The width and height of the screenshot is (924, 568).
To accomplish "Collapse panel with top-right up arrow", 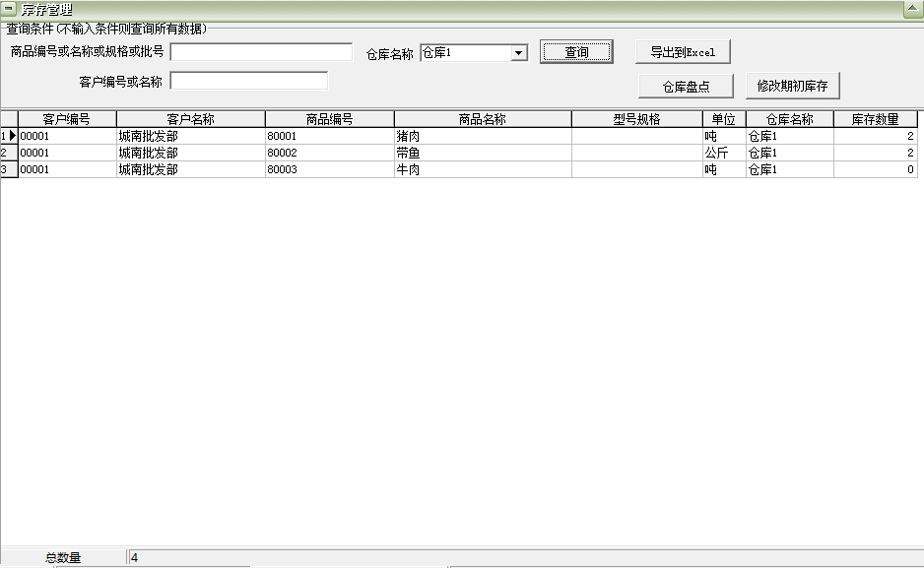I will click(x=913, y=9).
